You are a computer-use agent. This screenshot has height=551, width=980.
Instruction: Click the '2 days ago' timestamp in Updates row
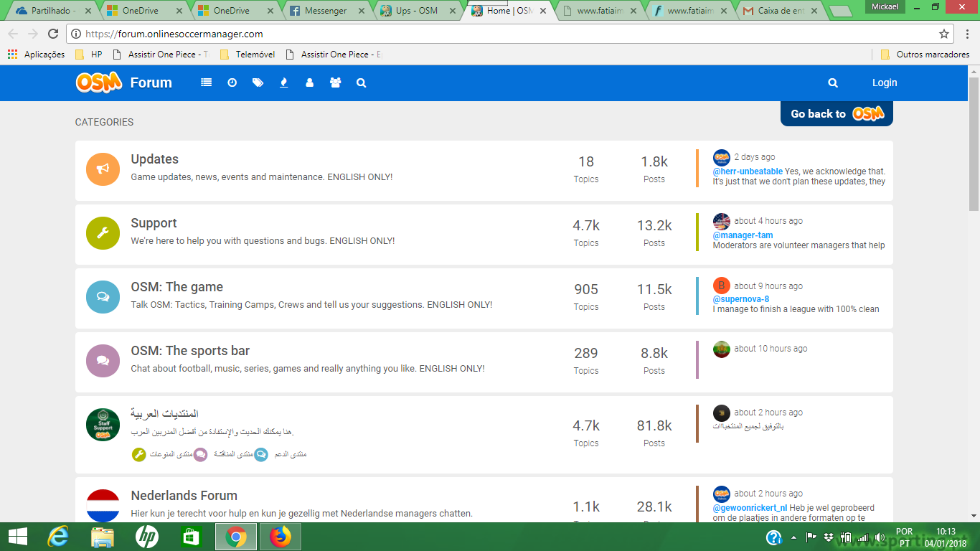(754, 157)
